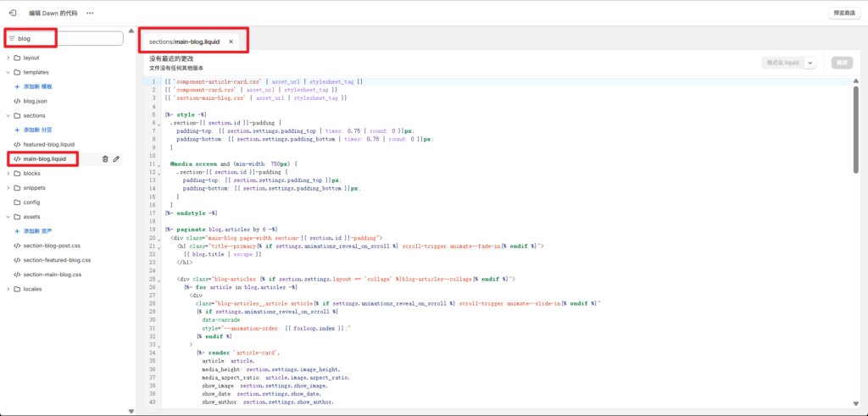Click code icon beside main-blog.liquid
This screenshot has width=868, height=416.
tap(17, 158)
